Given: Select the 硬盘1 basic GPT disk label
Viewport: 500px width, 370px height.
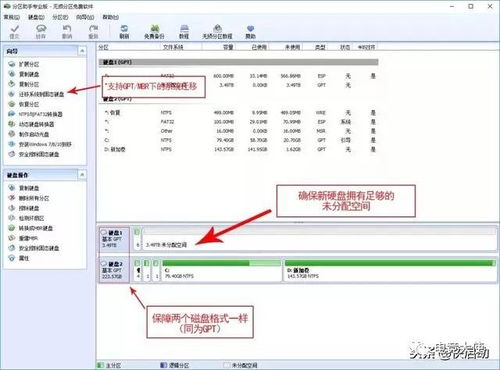Looking at the screenshot, I should point(114,239).
